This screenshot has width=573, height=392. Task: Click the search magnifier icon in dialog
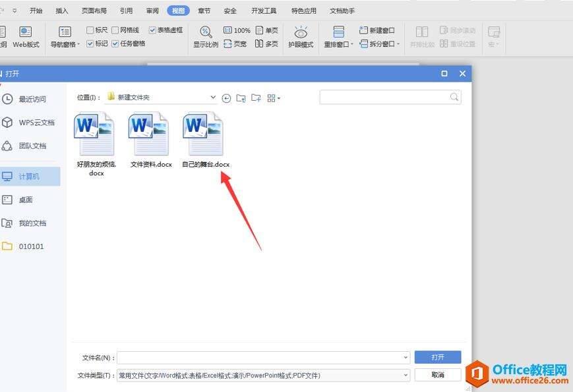pos(454,97)
